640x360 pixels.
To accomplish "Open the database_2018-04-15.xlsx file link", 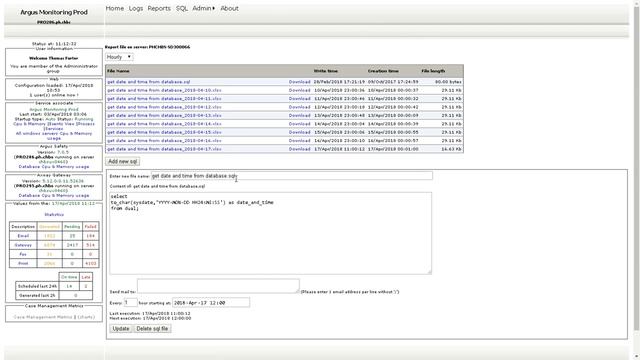I will tap(164, 132).
